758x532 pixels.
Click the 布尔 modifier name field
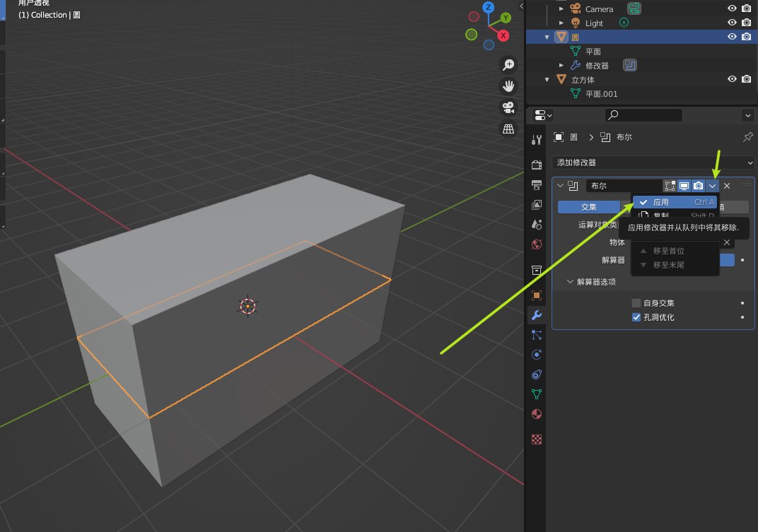[x=624, y=186]
